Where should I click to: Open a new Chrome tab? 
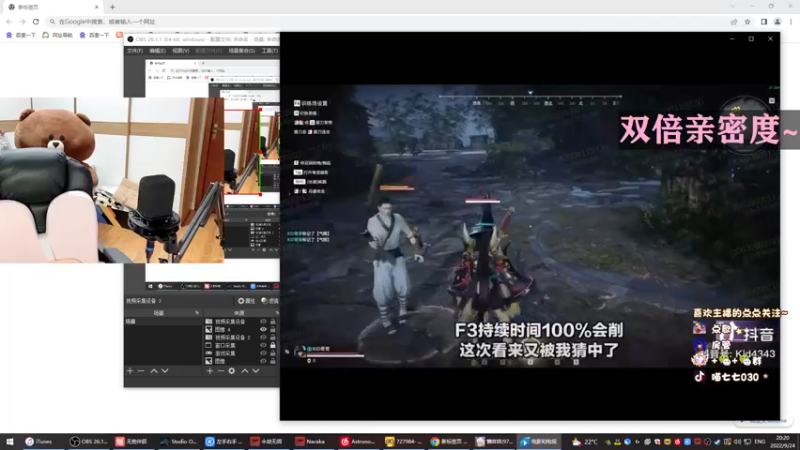pyautogui.click(x=112, y=7)
